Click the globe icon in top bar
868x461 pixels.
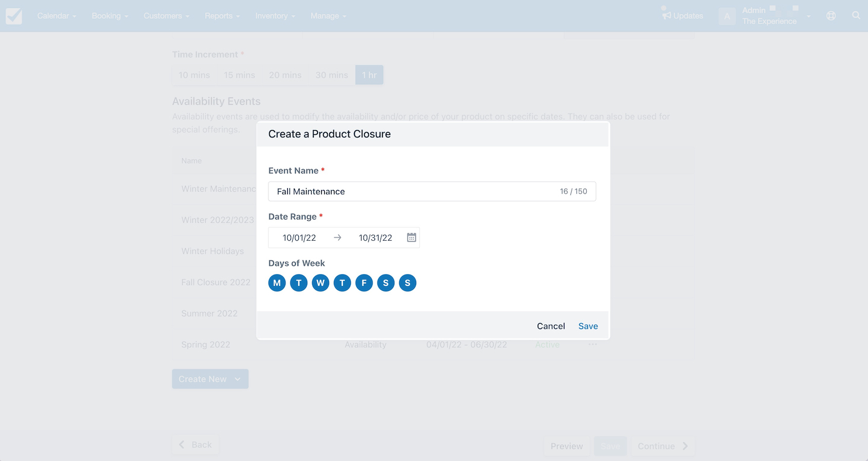point(831,16)
